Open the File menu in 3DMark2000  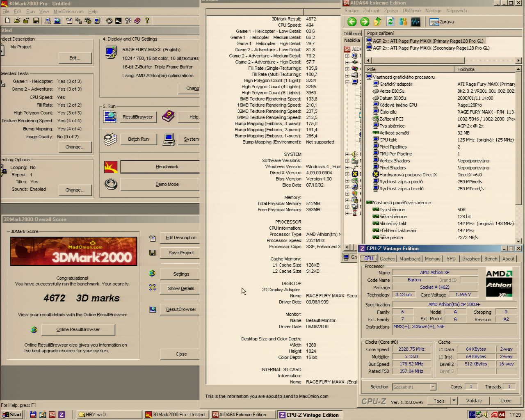point(6,11)
